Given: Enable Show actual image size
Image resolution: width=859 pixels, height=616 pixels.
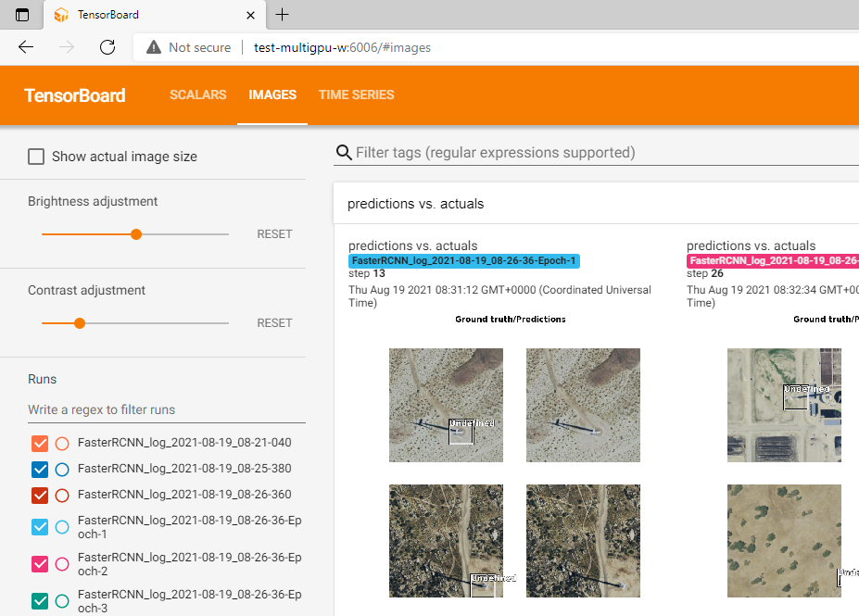Looking at the screenshot, I should 36,157.
